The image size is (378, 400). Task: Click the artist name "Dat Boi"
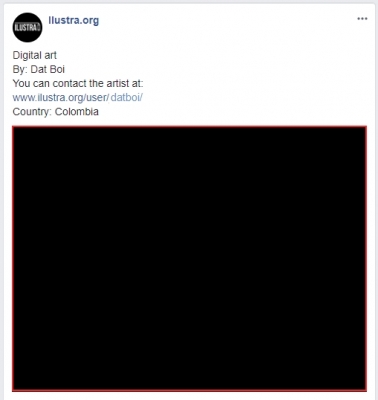point(48,69)
